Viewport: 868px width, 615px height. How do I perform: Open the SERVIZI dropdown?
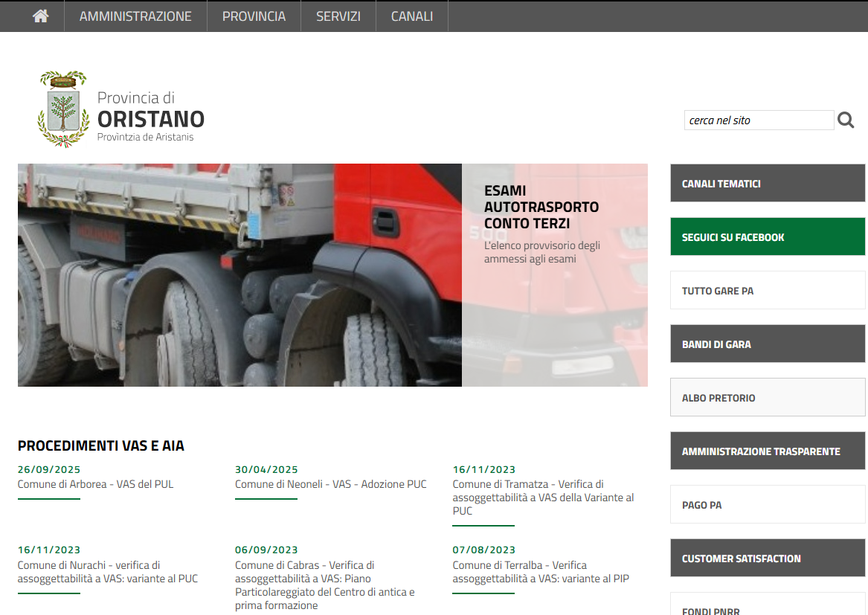pyautogui.click(x=338, y=16)
